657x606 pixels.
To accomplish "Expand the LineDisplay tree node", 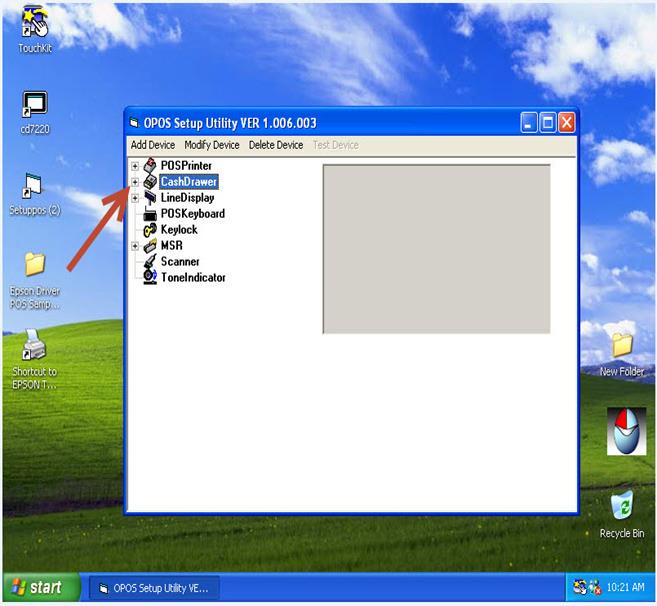I will 135,198.
